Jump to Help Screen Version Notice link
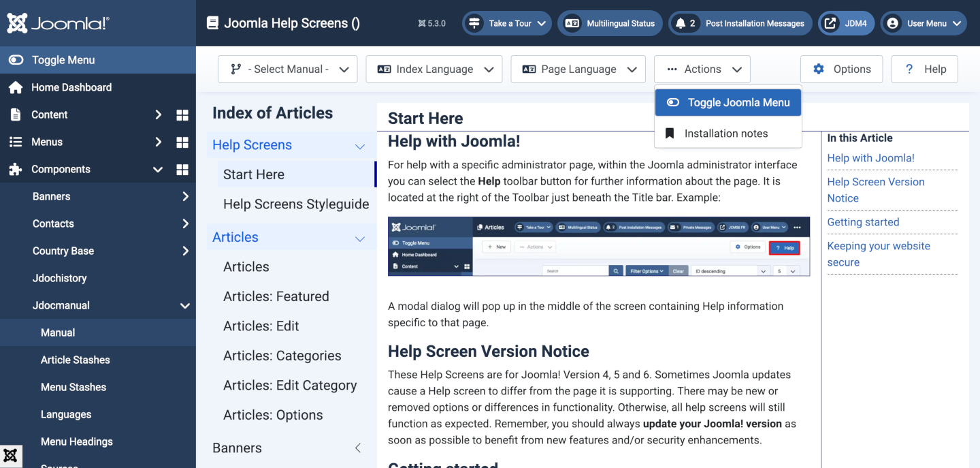Viewport: 980px width, 468px height. coord(875,190)
